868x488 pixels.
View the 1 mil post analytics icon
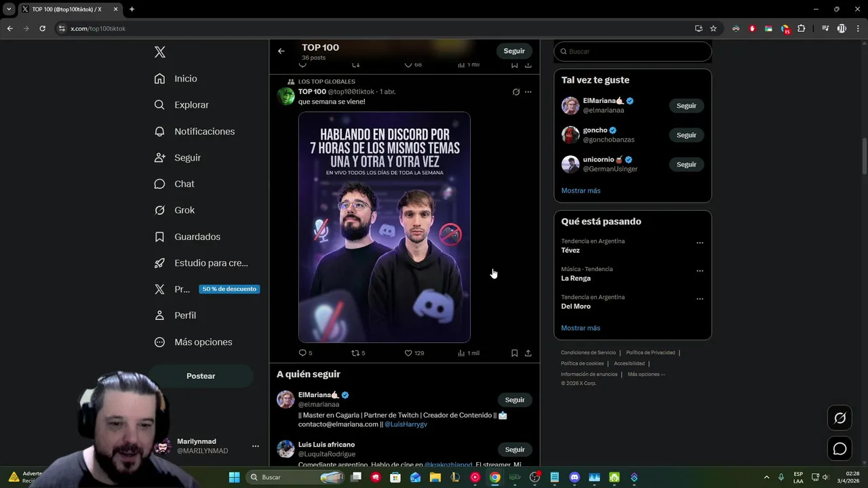461,353
